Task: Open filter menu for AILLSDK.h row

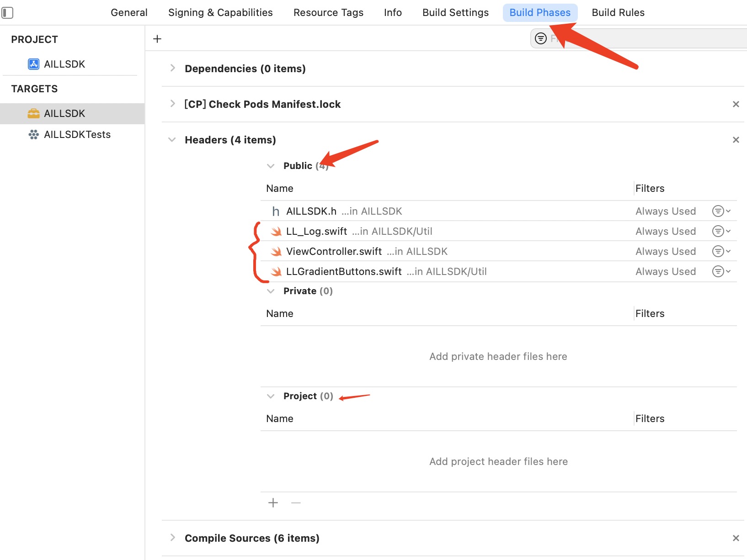Action: click(721, 211)
